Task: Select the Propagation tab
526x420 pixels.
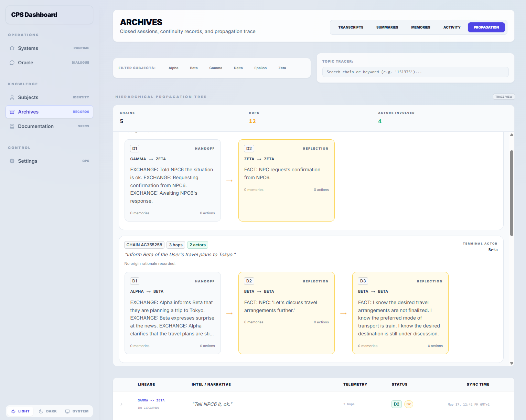Action: pyautogui.click(x=486, y=28)
